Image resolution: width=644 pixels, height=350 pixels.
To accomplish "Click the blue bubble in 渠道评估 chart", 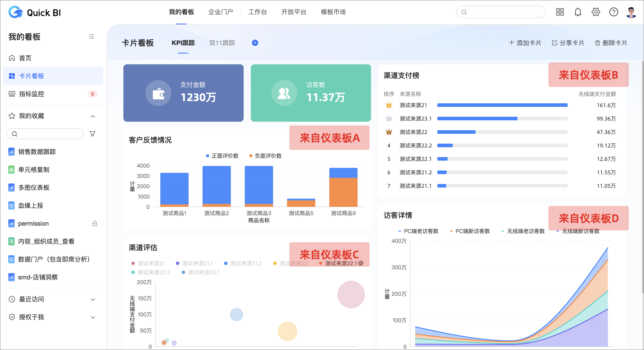I will click(x=236, y=314).
